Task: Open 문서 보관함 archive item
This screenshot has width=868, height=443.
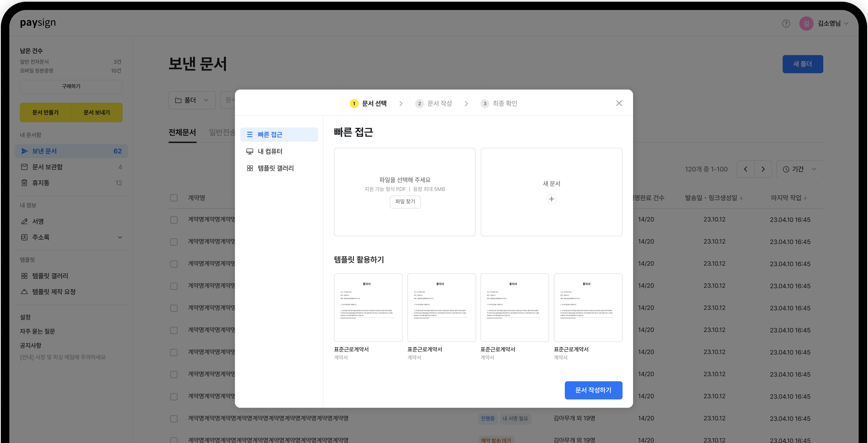Action: point(47,167)
